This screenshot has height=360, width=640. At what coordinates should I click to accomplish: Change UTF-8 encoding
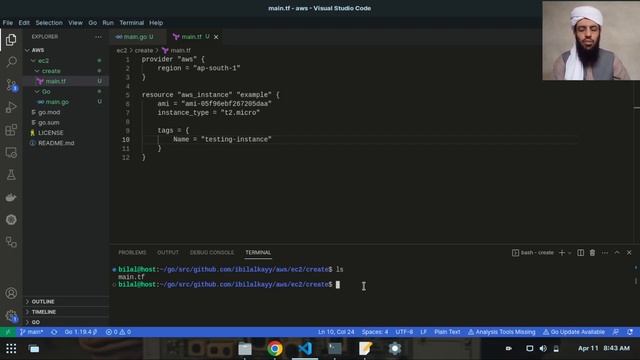(404, 332)
